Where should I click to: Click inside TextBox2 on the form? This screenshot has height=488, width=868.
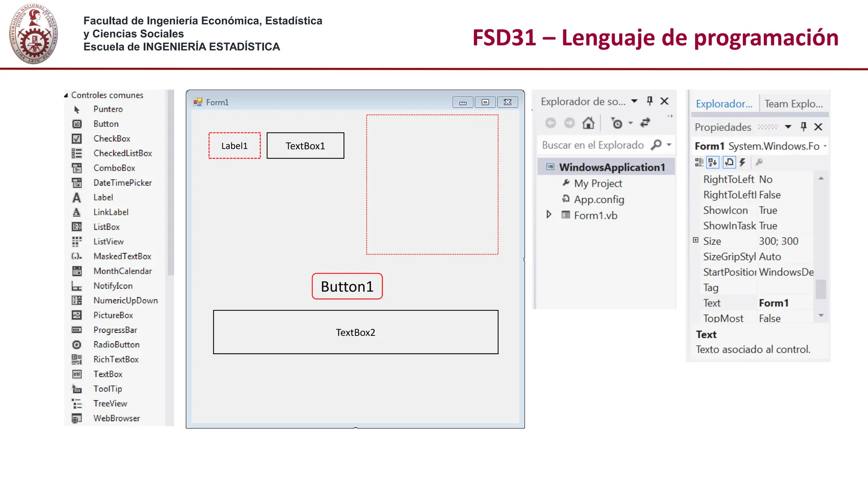(x=356, y=332)
